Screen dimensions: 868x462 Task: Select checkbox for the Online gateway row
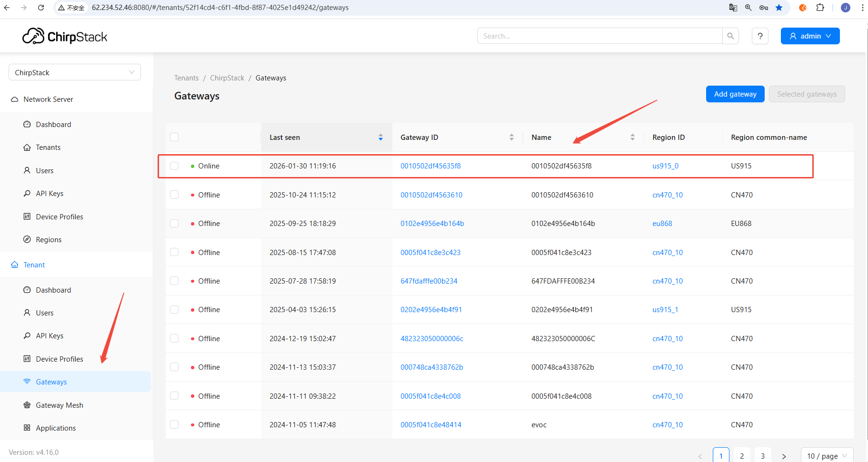[174, 166]
